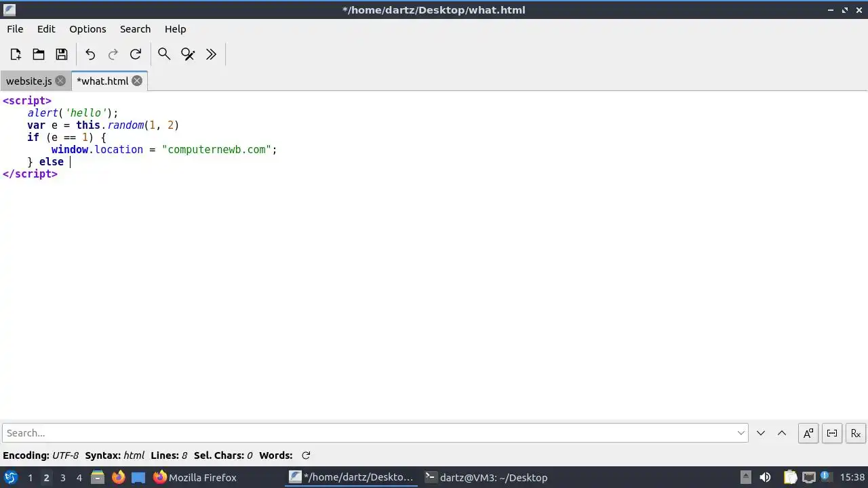Find next match with down arrow

click(x=761, y=433)
